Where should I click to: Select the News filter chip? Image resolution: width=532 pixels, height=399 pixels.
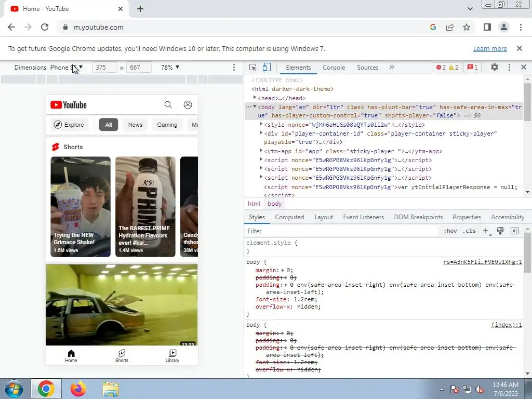(x=136, y=125)
